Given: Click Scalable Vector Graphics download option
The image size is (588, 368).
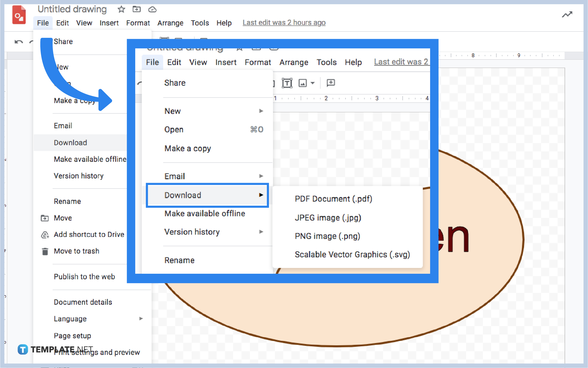Looking at the screenshot, I should 352,254.
